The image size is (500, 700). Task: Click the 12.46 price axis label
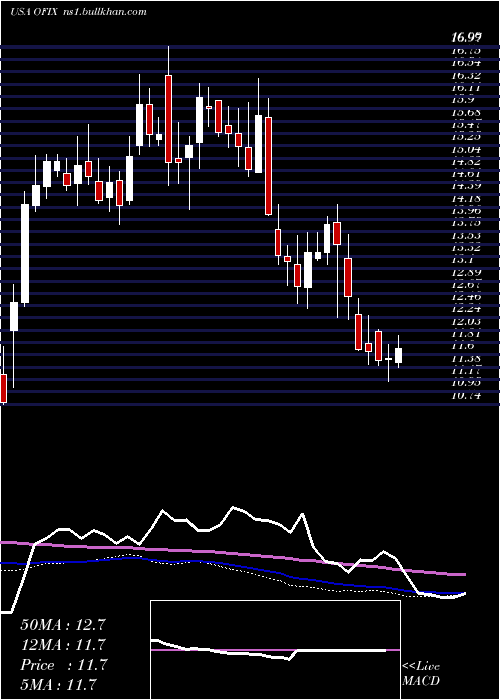(x=467, y=296)
